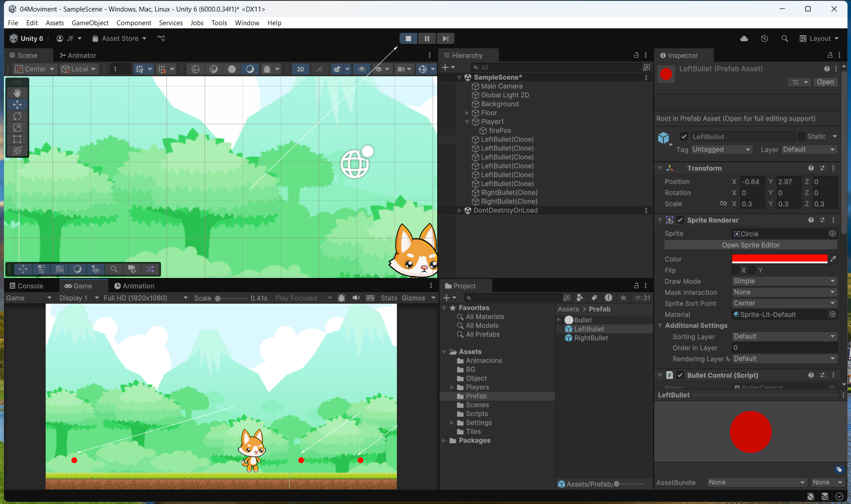Select the Hand tool in Scene view

pyautogui.click(x=17, y=93)
